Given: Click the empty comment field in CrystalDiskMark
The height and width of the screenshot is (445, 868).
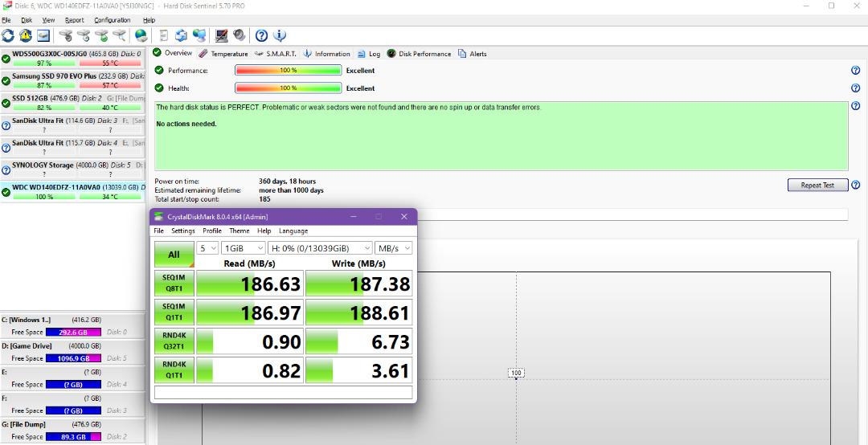Looking at the screenshot, I should point(284,393).
